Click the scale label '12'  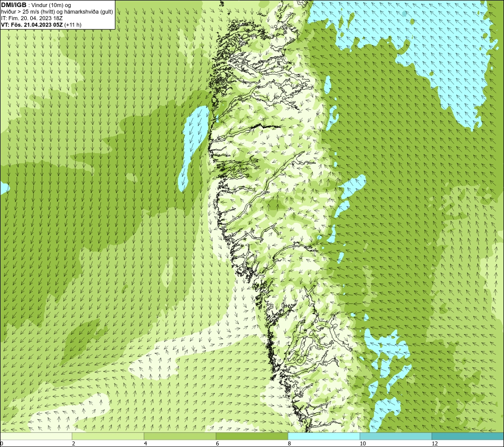[x=435, y=444]
